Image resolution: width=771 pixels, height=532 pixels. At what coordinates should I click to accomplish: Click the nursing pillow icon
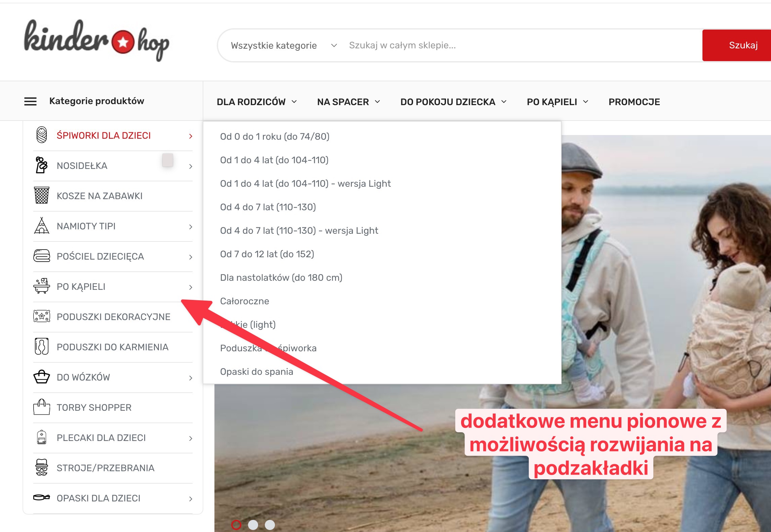pyautogui.click(x=42, y=347)
